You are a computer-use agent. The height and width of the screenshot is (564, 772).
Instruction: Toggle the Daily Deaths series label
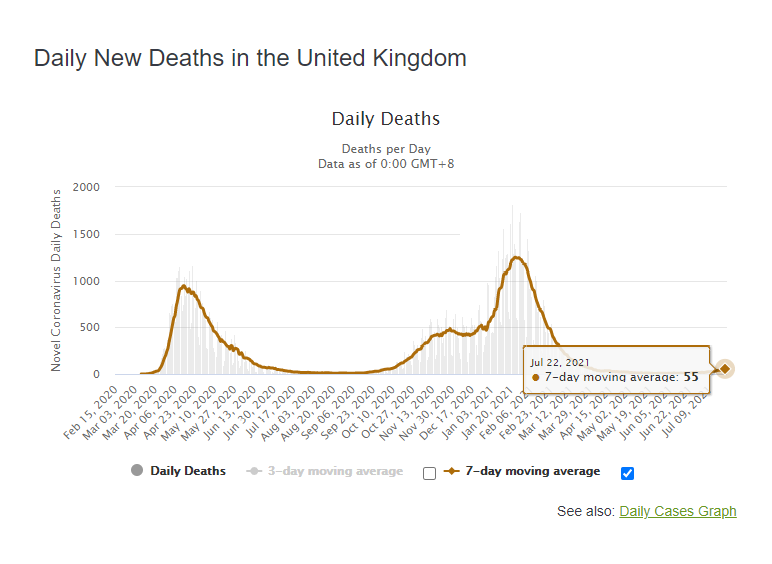tap(188, 471)
